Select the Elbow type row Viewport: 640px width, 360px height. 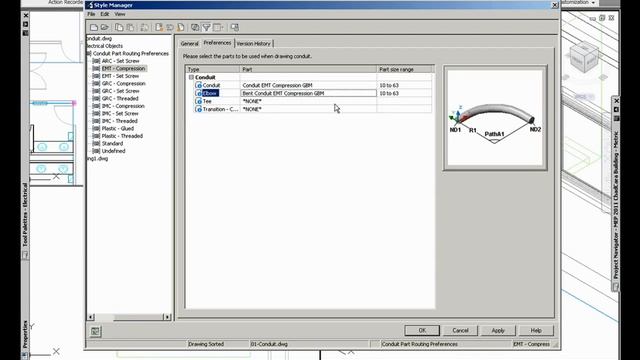[210, 93]
